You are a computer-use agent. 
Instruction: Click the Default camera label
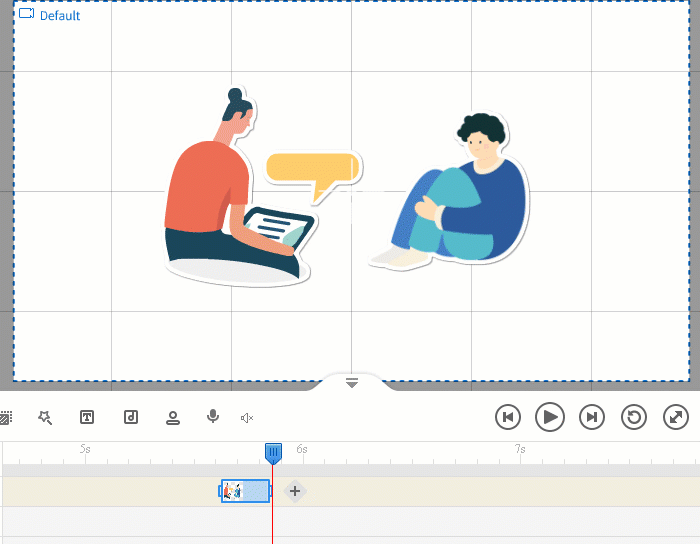(x=60, y=16)
